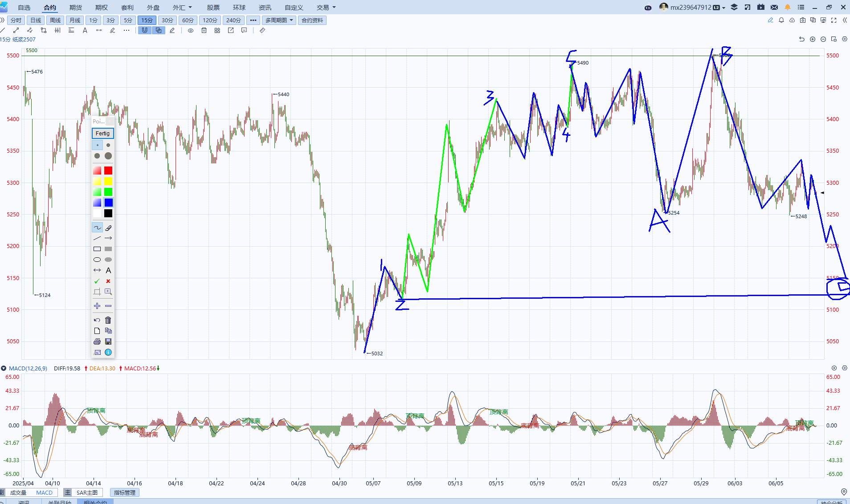
Task: Open the 自选 menu tab
Action: pos(24,8)
